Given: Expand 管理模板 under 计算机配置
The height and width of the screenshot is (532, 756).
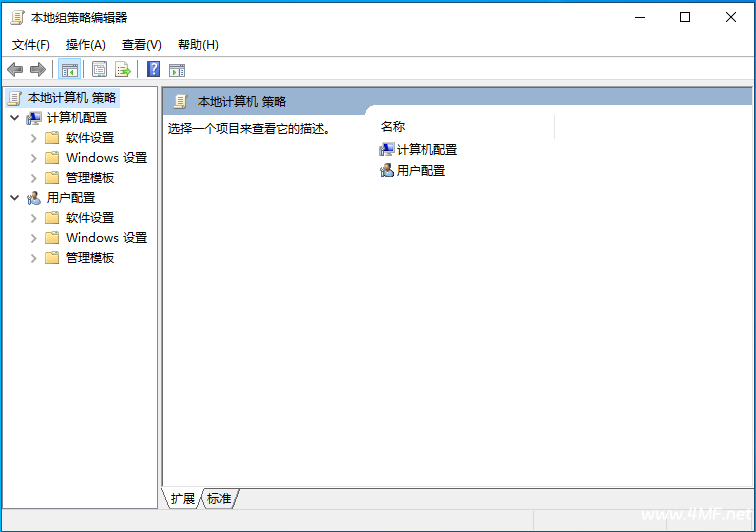Looking at the screenshot, I should click(x=33, y=178).
